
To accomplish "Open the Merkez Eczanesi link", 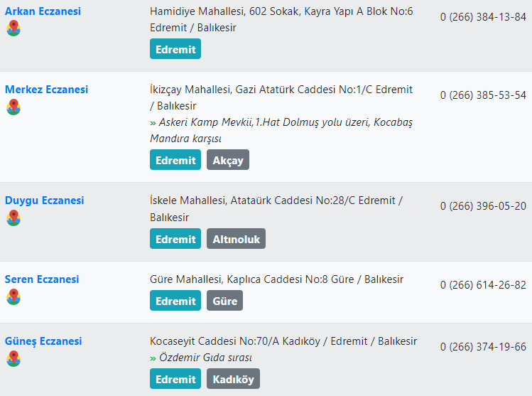I will (x=46, y=90).
